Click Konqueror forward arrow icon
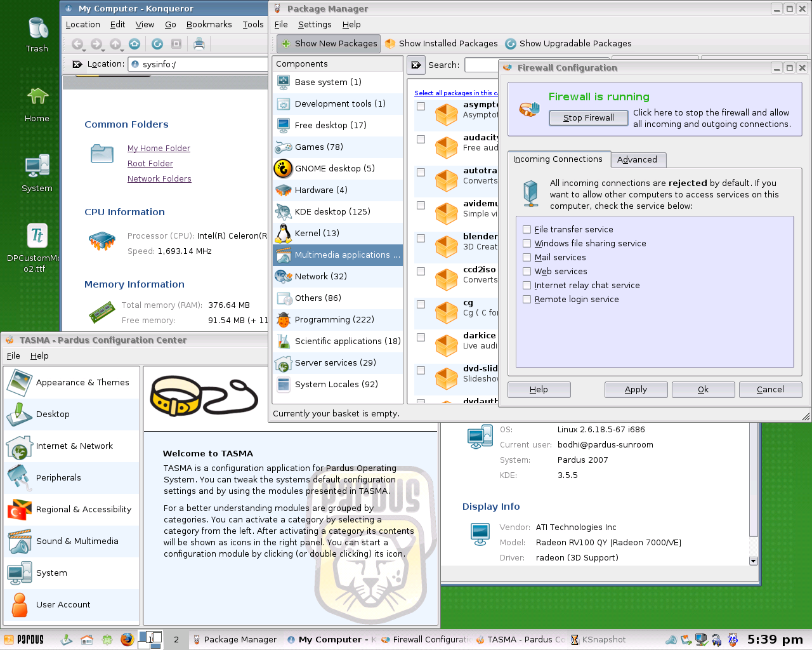This screenshot has width=812, height=650. (x=96, y=44)
